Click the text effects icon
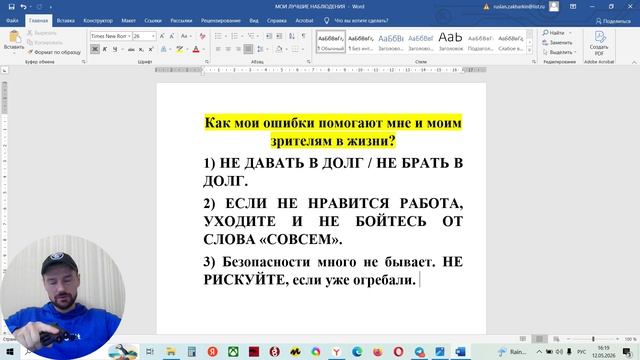This screenshot has width=640, height=360. coord(164,49)
